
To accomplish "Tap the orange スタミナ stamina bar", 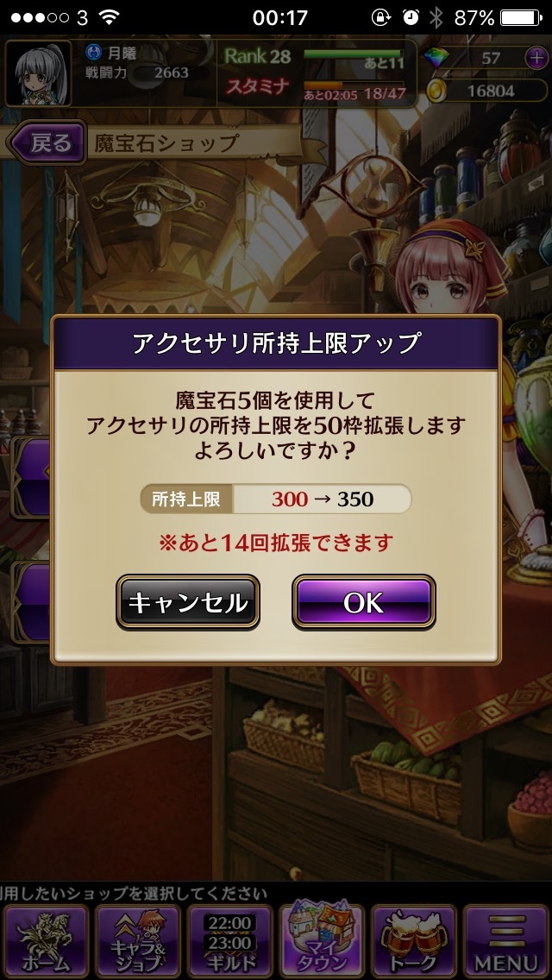I will tap(354, 85).
